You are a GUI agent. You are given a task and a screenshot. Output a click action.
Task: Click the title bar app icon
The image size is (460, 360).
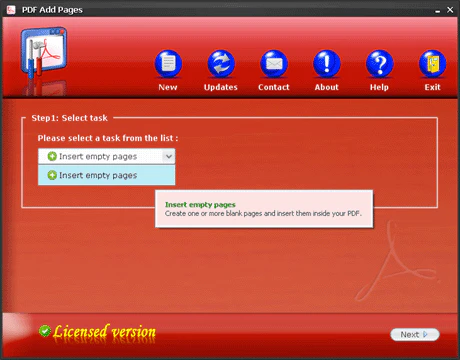[x=11, y=10]
